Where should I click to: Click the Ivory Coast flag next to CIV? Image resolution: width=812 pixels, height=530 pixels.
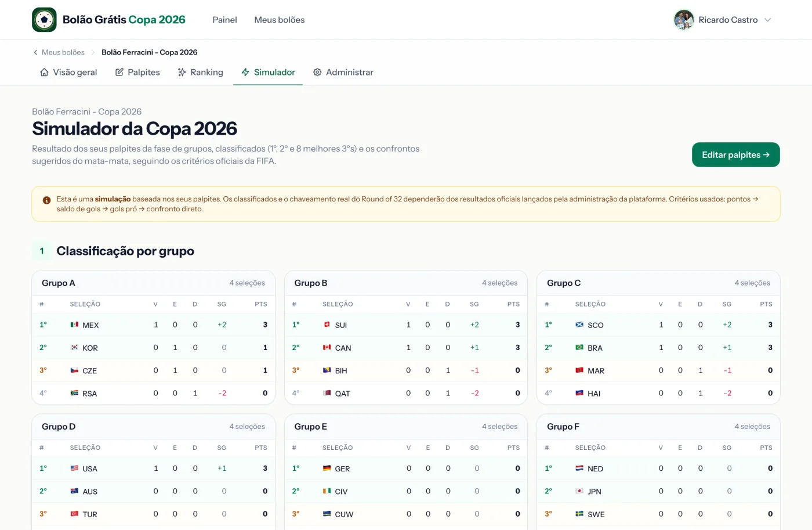[x=327, y=491]
